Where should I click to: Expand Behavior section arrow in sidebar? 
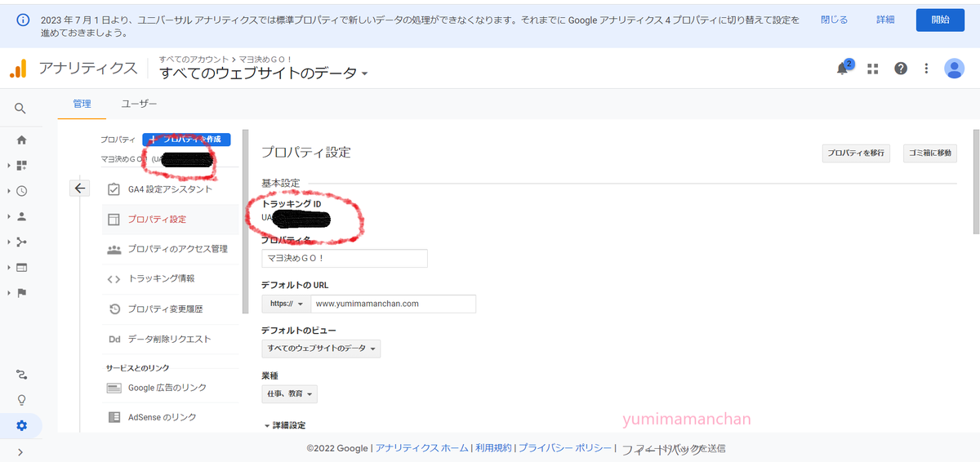click(9, 267)
